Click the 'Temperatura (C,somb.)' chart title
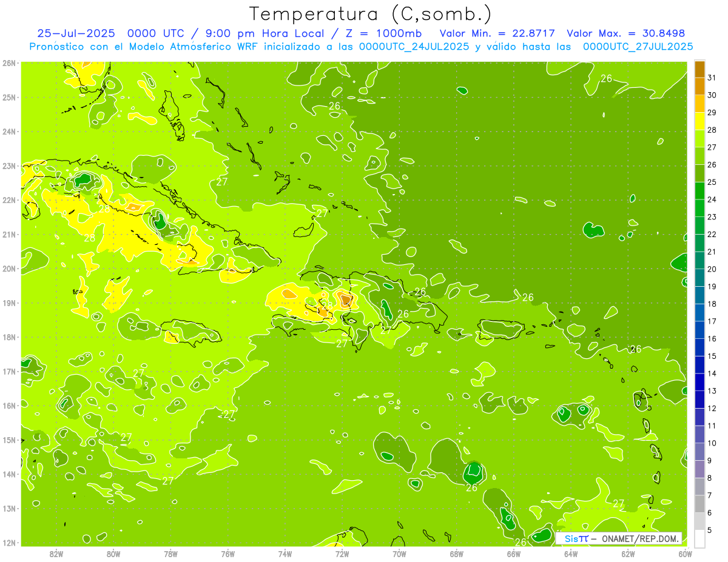The width and height of the screenshot is (728, 562). click(x=371, y=14)
